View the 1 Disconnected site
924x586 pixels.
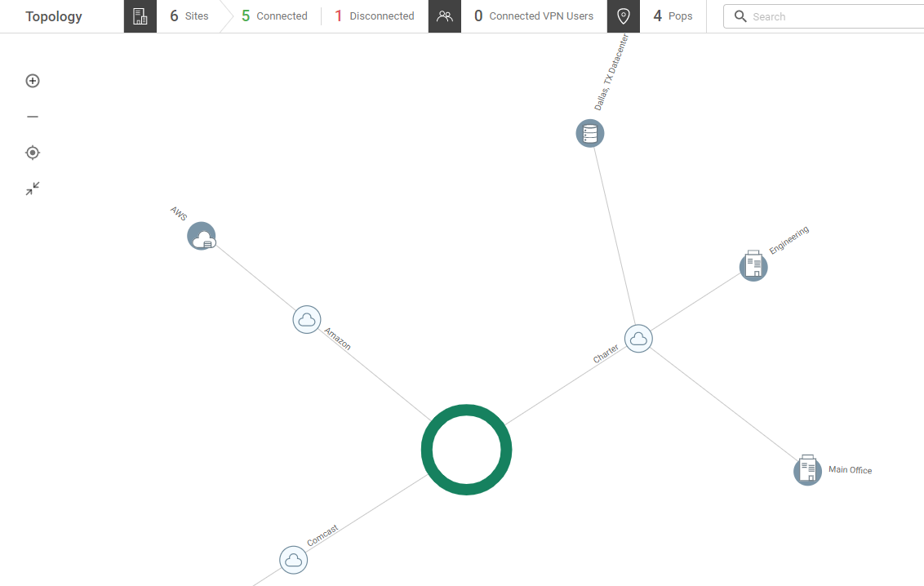[x=375, y=16]
